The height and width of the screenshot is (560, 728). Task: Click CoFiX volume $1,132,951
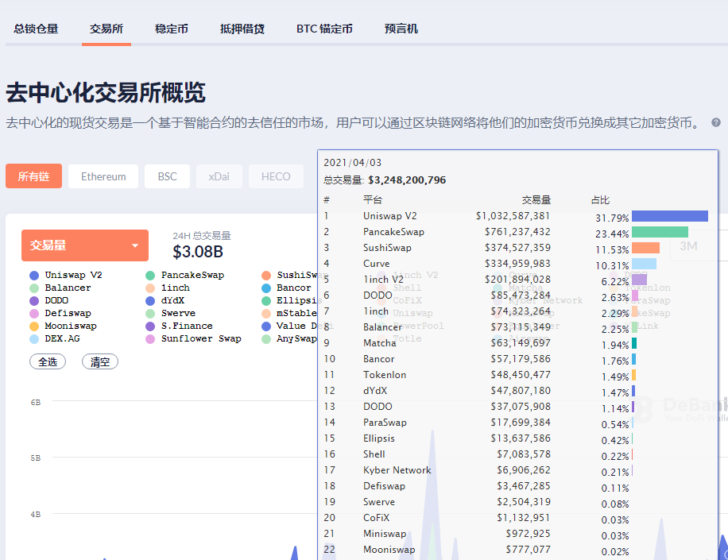pos(523,518)
